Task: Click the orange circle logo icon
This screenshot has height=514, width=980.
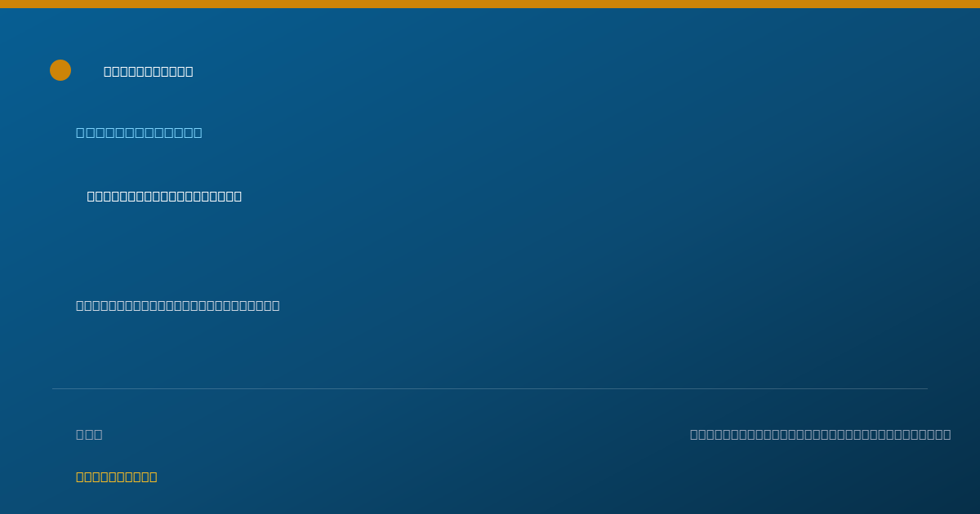Action: pos(60,70)
